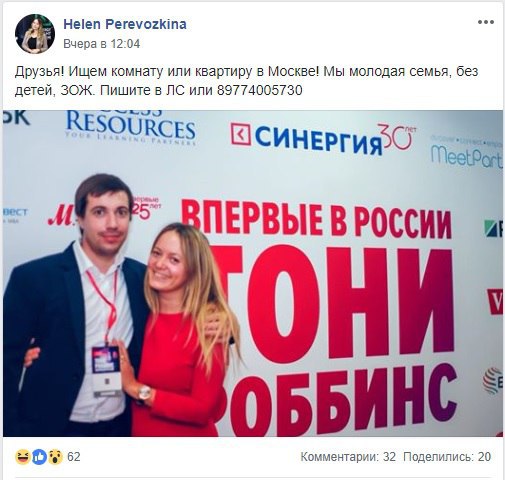Viewport: 505px width, 480px height.
Task: Open Комментарии: 32 comments list
Action: pyautogui.click(x=348, y=457)
